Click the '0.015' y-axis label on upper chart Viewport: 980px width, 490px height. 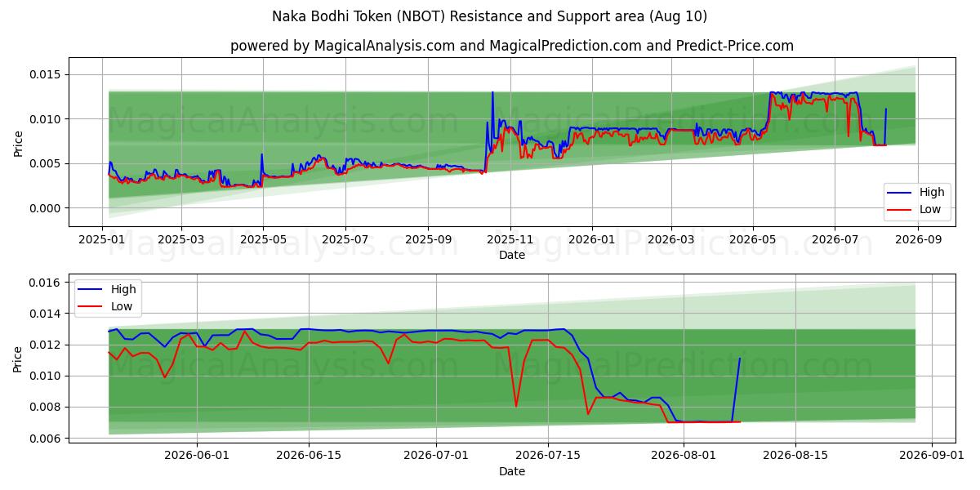point(46,75)
